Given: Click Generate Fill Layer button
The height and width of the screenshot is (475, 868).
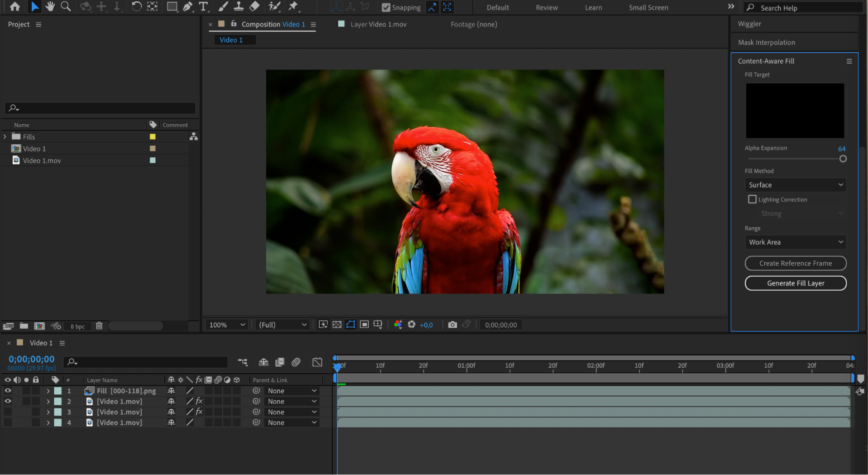Looking at the screenshot, I should [x=795, y=283].
